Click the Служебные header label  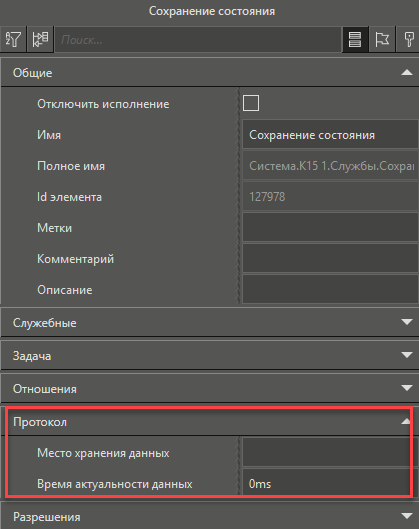tap(45, 323)
